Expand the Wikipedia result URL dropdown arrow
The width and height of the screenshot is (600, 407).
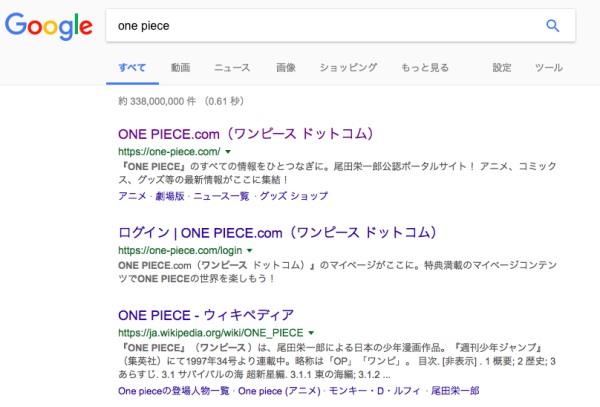click(312, 332)
